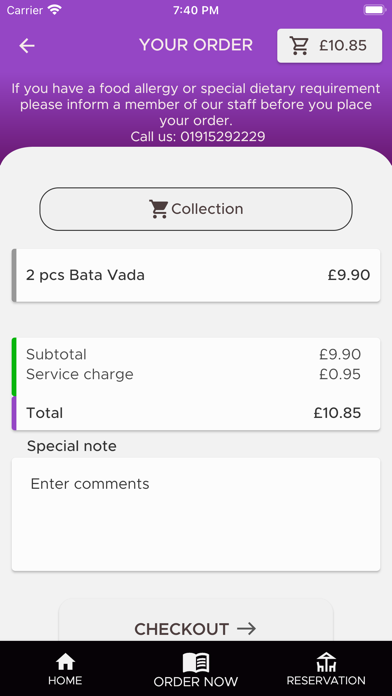Tap the back arrow icon

click(27, 46)
